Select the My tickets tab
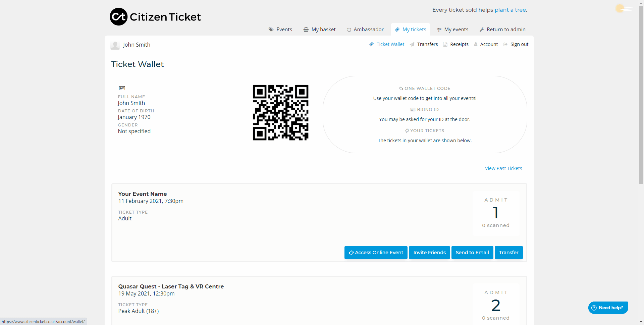This screenshot has height=325, width=644. (411, 30)
